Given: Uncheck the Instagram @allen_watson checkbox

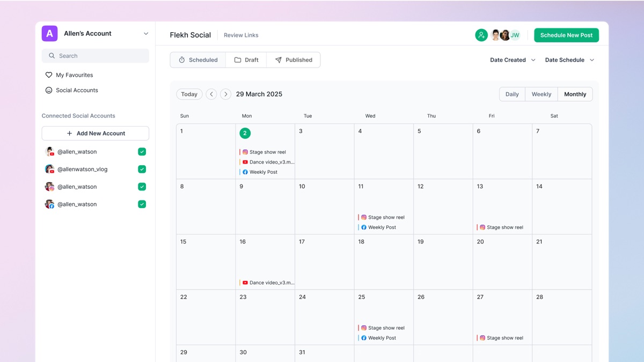Looking at the screenshot, I should 142,187.
